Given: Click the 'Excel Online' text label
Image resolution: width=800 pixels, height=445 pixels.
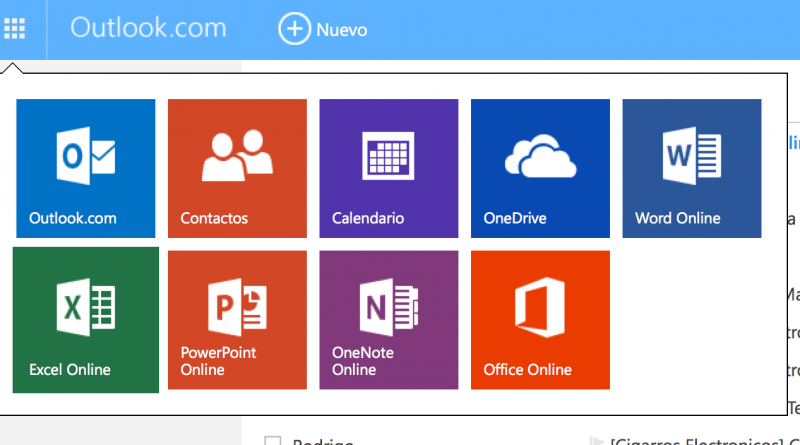Looking at the screenshot, I should [x=70, y=370].
